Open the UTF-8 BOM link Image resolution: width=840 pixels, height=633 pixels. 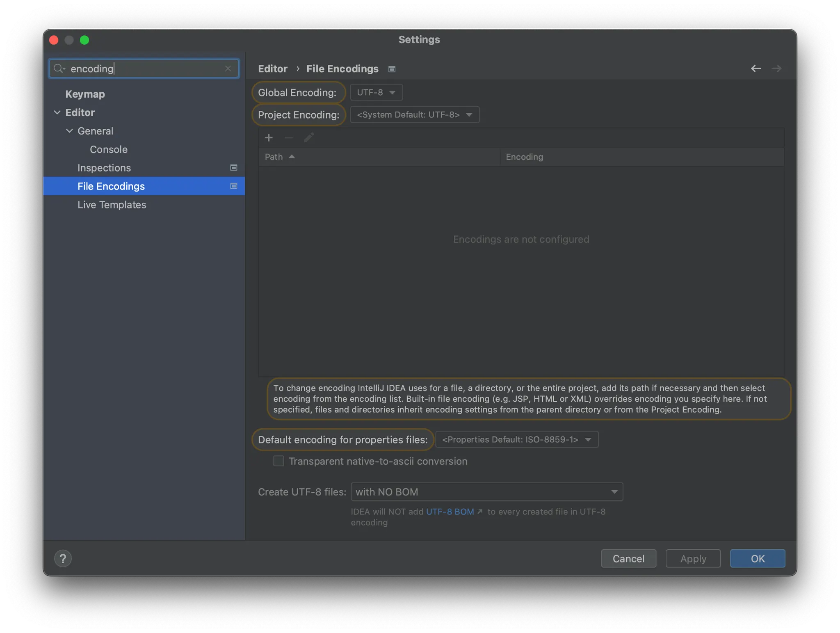(450, 512)
